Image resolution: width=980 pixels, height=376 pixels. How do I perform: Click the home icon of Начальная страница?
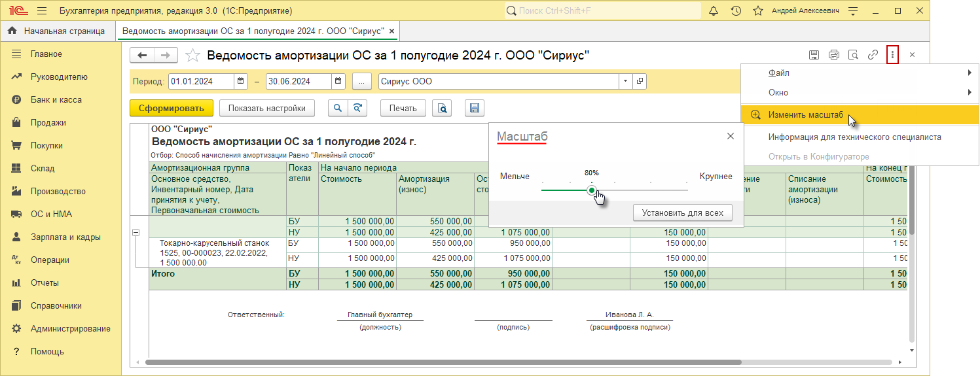12,31
